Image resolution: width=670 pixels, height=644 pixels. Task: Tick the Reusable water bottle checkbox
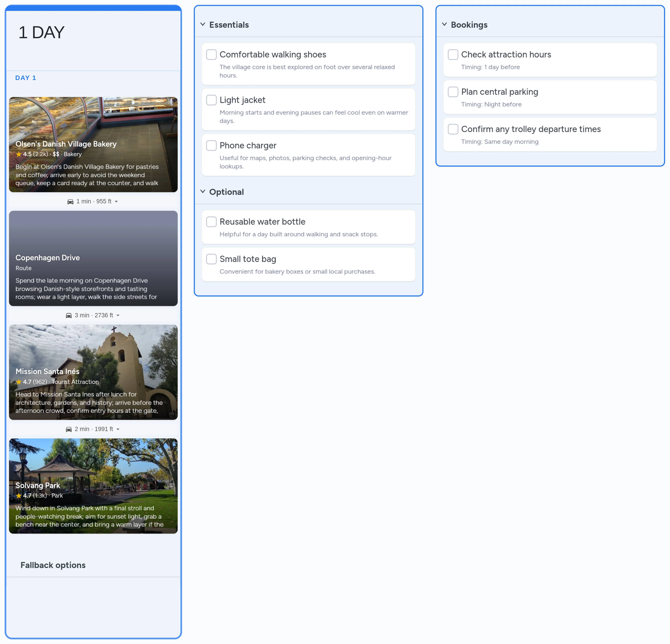click(211, 222)
